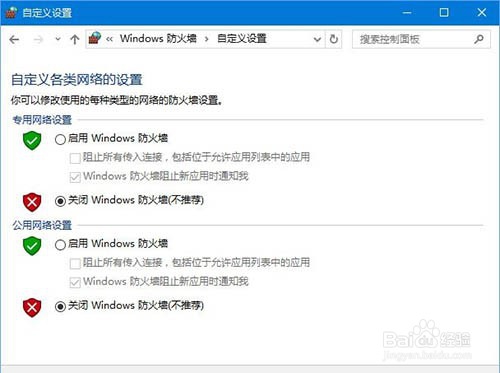Screen dimensions: 500x373
Task: Expand chevron after Windows 防火墙 breadcrumb
Action: [x=207, y=39]
